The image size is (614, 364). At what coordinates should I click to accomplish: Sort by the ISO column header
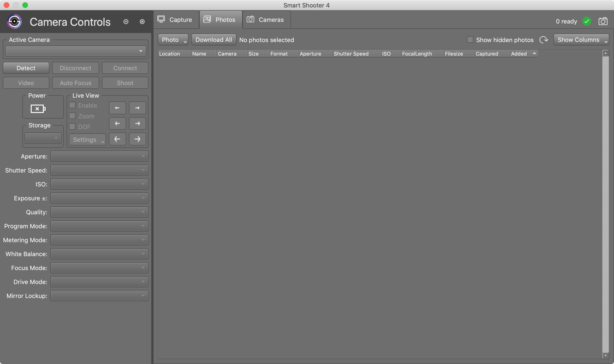tap(391, 53)
